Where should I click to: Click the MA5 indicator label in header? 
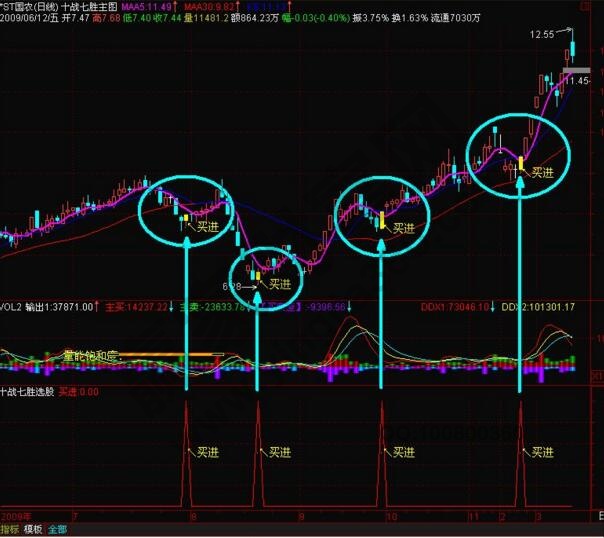(x=147, y=6)
